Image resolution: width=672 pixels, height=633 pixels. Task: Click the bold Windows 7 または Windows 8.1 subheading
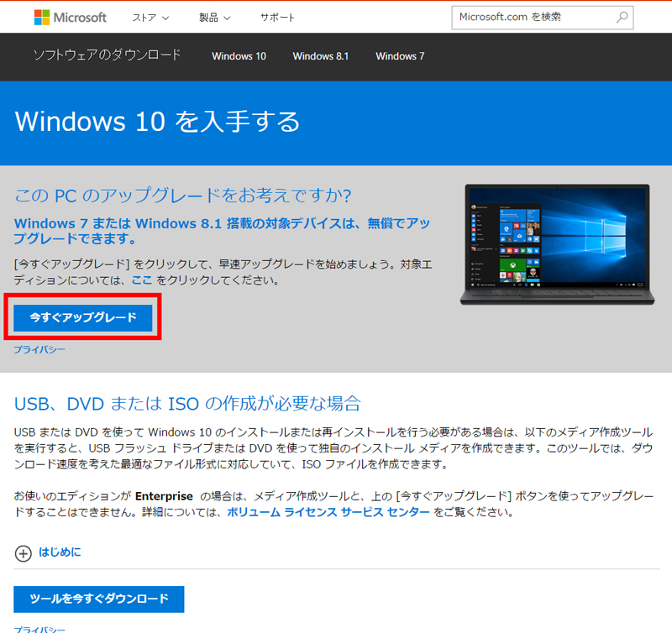(222, 231)
